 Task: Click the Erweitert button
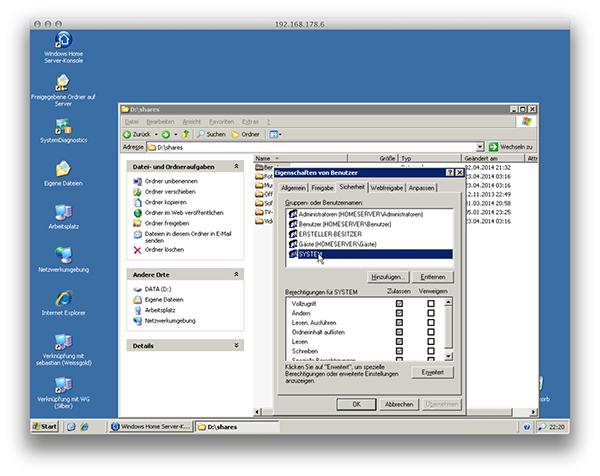(x=433, y=371)
